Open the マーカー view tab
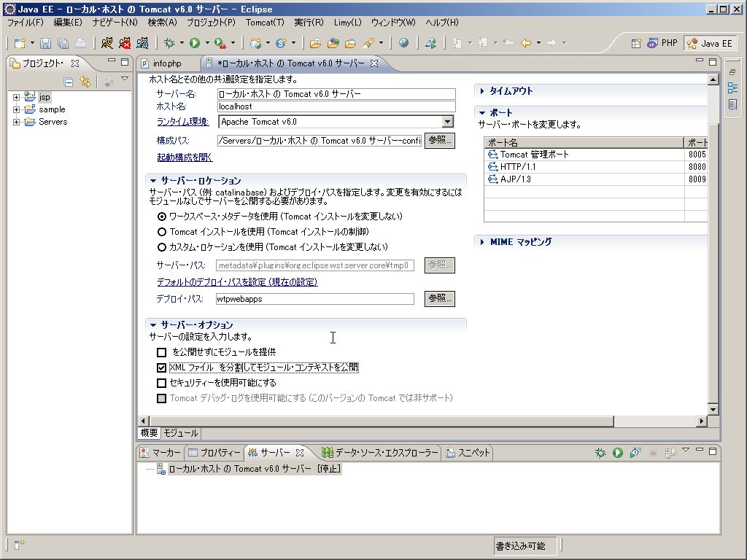Image resolution: width=747 pixels, height=560 pixels. (x=160, y=452)
